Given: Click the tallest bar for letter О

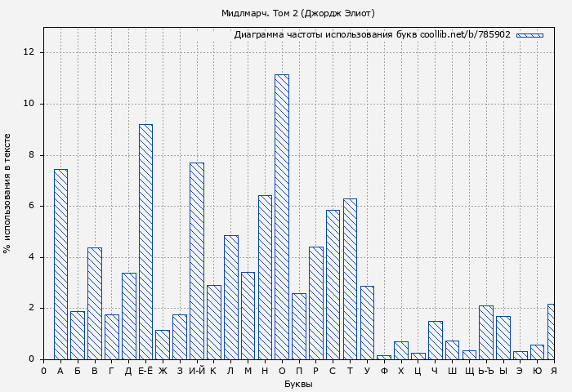Looking at the screenshot, I should point(281,216).
